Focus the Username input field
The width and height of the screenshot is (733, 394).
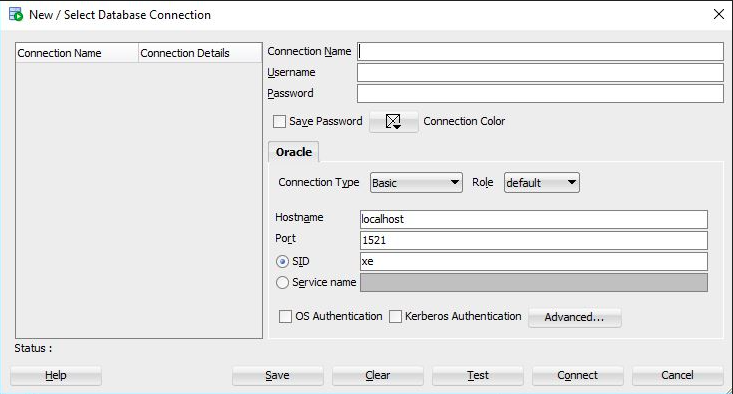click(540, 72)
